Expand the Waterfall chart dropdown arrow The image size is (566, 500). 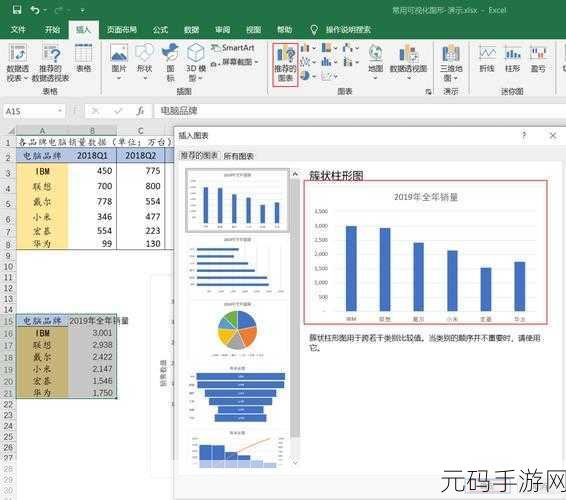357,48
